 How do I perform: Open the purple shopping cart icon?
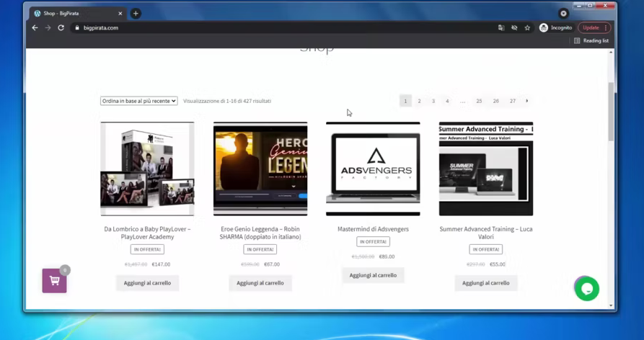54,280
